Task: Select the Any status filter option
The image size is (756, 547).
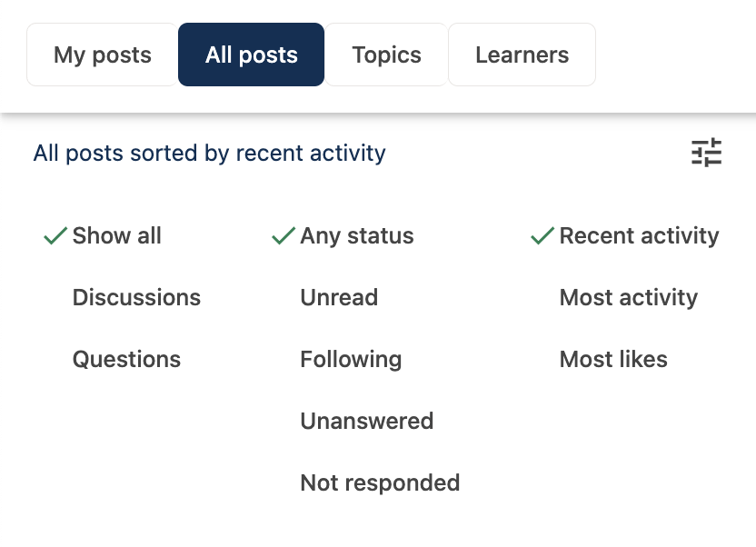Action: pyautogui.click(x=357, y=236)
